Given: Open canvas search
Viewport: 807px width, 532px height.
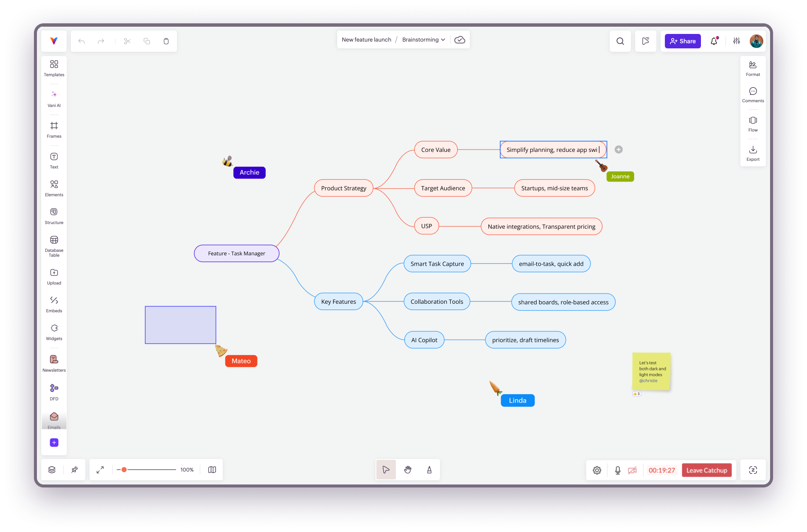Looking at the screenshot, I should coord(620,41).
